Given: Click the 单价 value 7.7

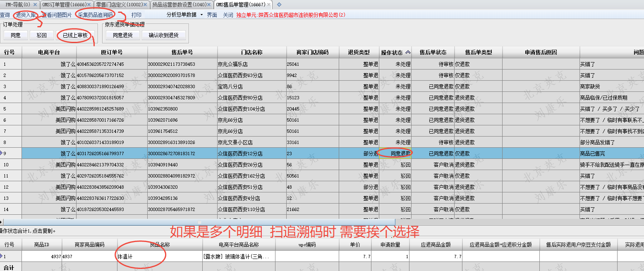Looking at the screenshot, I should pos(354,257).
